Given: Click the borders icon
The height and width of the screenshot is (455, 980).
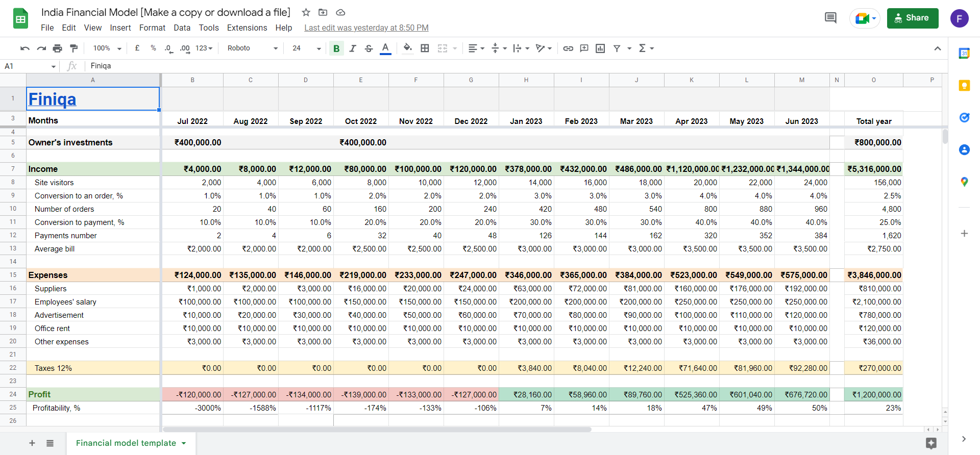Looking at the screenshot, I should pos(425,48).
